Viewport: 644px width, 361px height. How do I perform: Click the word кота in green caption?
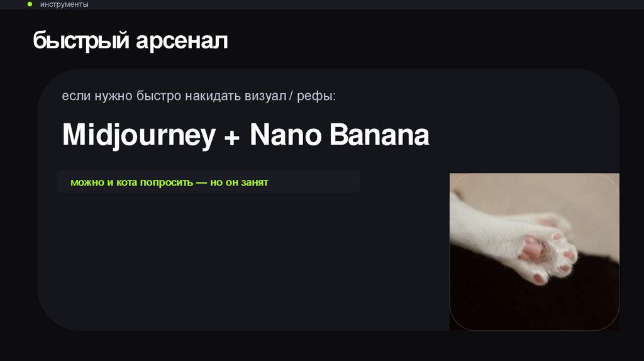(127, 183)
